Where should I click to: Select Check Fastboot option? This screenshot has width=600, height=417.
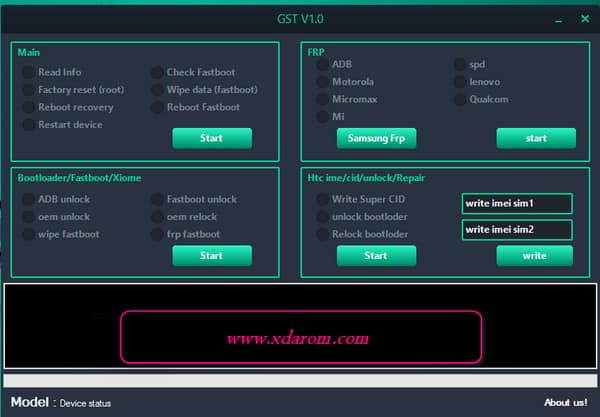[158, 72]
